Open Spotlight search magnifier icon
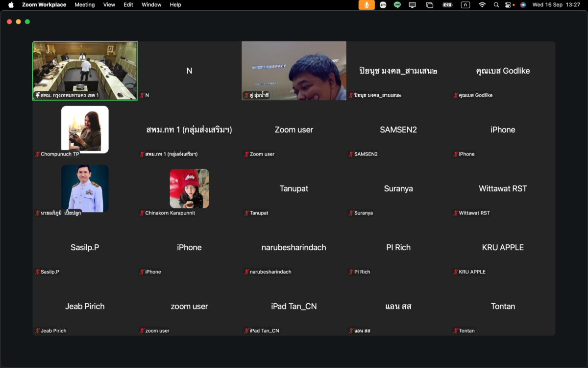588x368 pixels. tap(496, 5)
